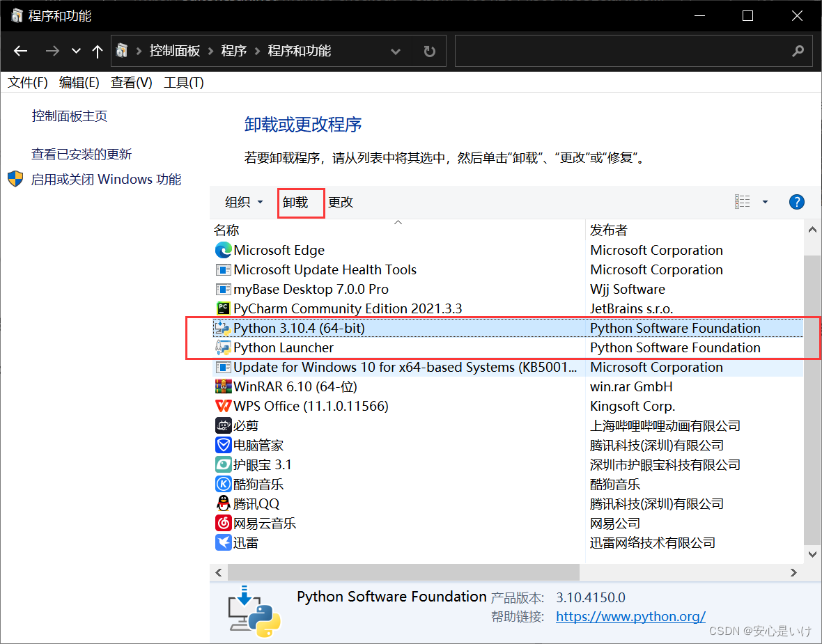Click the Microsoft Edge icon in list
This screenshot has width=822, height=644.
224,250
